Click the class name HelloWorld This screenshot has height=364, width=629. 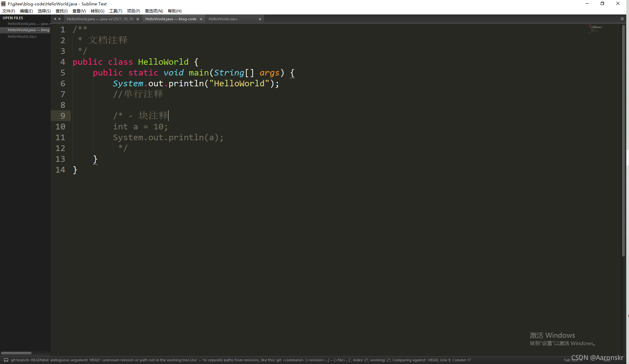coord(163,62)
